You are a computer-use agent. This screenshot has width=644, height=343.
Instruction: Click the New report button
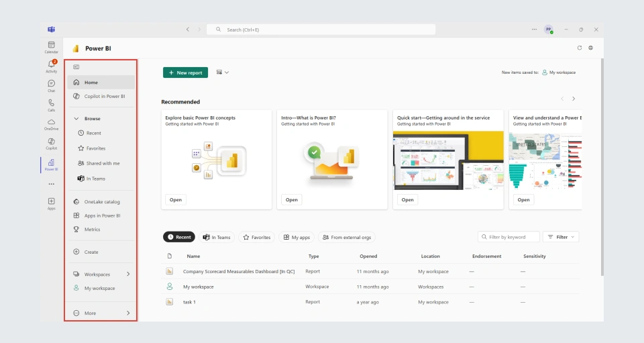point(185,72)
